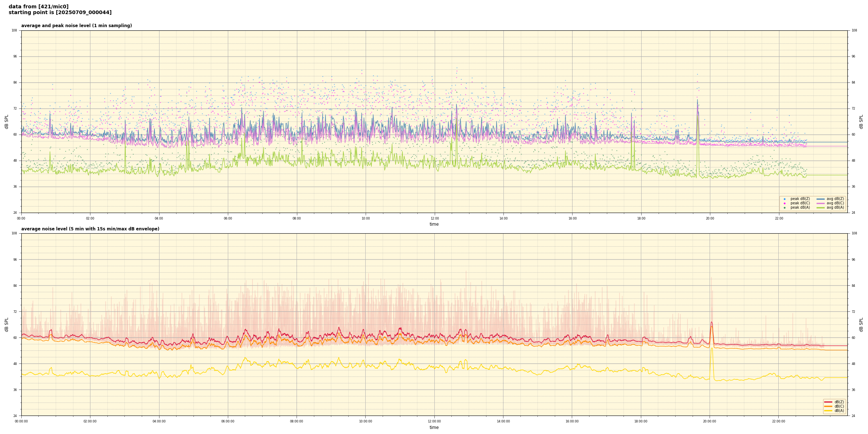Click orange dB(C) entry in bottom legend
The image size is (868, 434).
(x=828, y=406)
